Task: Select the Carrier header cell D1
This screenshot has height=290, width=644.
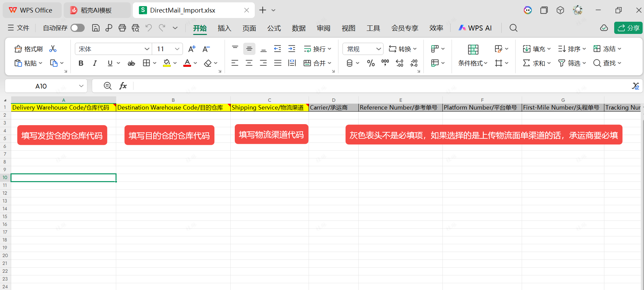Action: tap(334, 108)
